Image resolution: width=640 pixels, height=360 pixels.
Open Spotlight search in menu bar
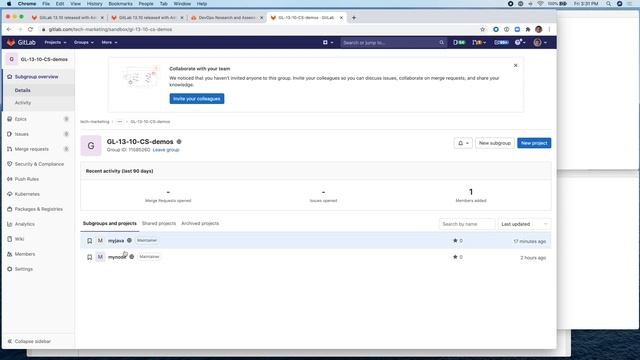tap(608, 4)
